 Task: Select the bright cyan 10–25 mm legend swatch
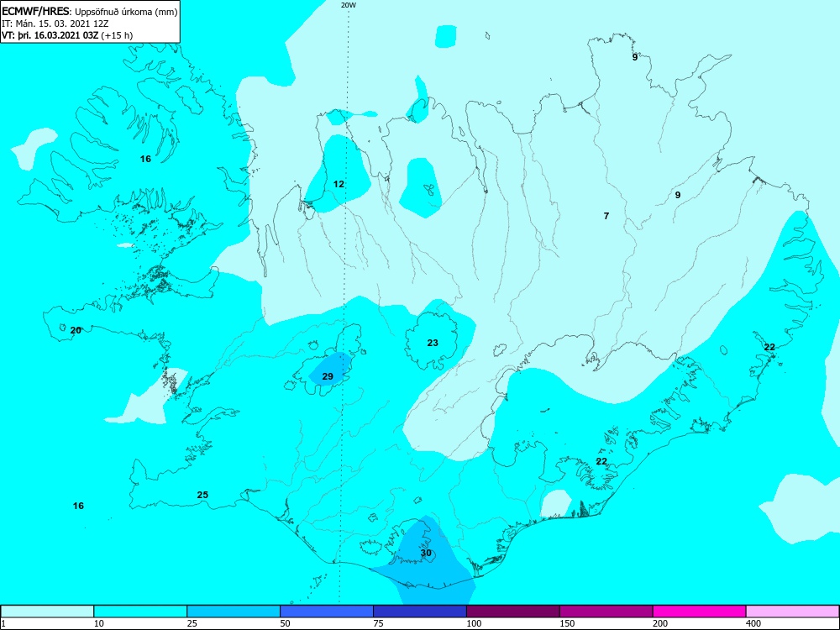[140, 612]
